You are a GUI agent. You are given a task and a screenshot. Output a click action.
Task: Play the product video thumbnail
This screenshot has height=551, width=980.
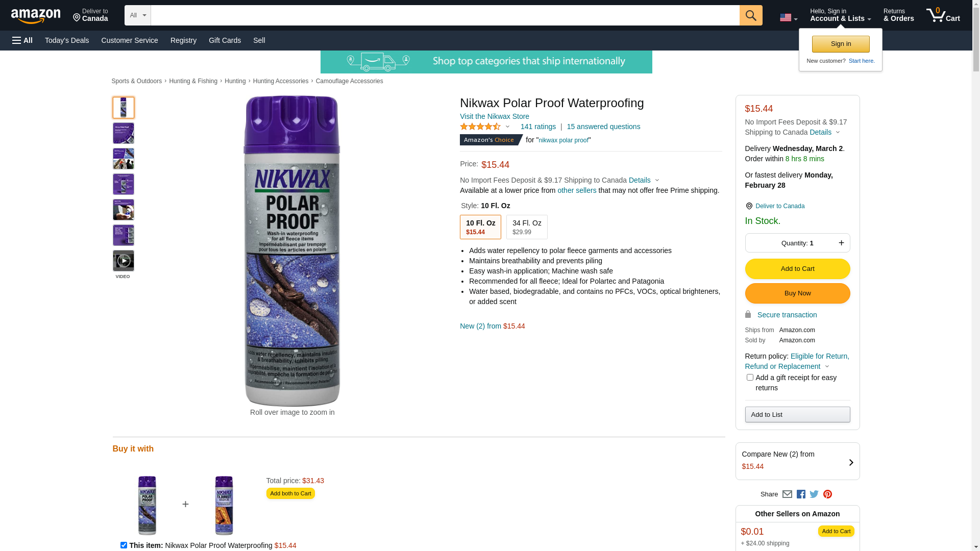coord(123,261)
